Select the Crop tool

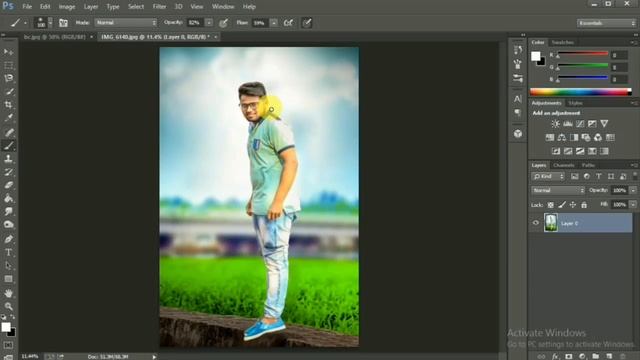point(8,104)
